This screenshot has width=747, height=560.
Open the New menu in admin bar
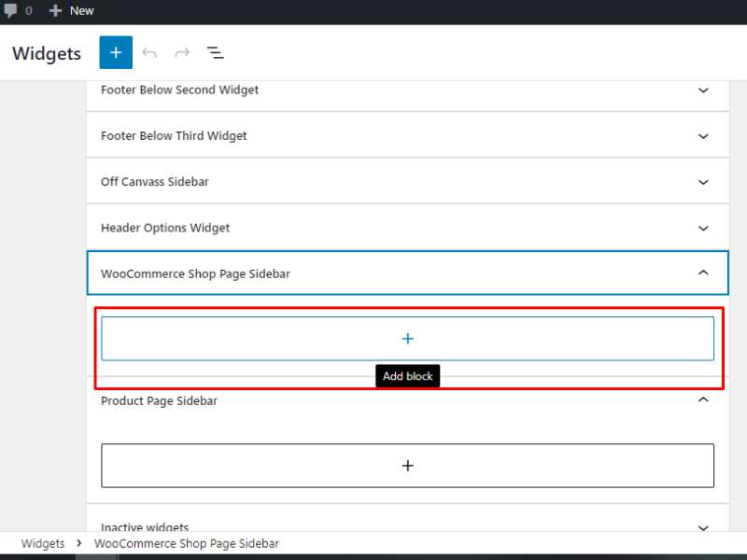[x=72, y=10]
